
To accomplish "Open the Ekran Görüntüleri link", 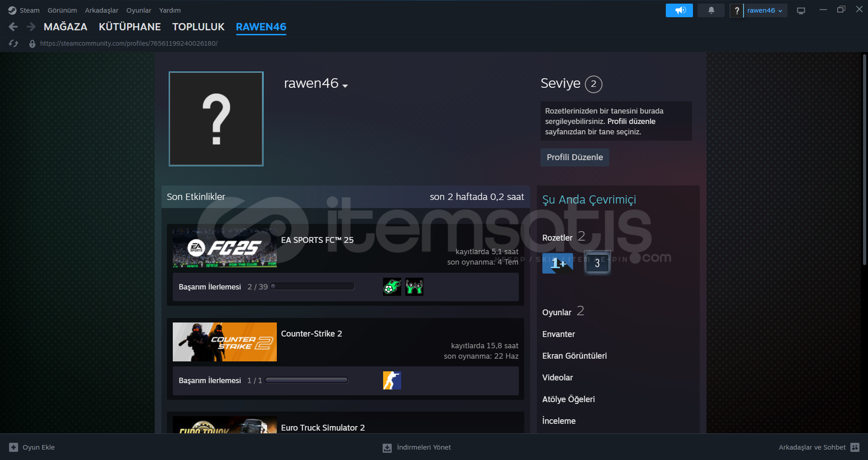I will pos(574,356).
